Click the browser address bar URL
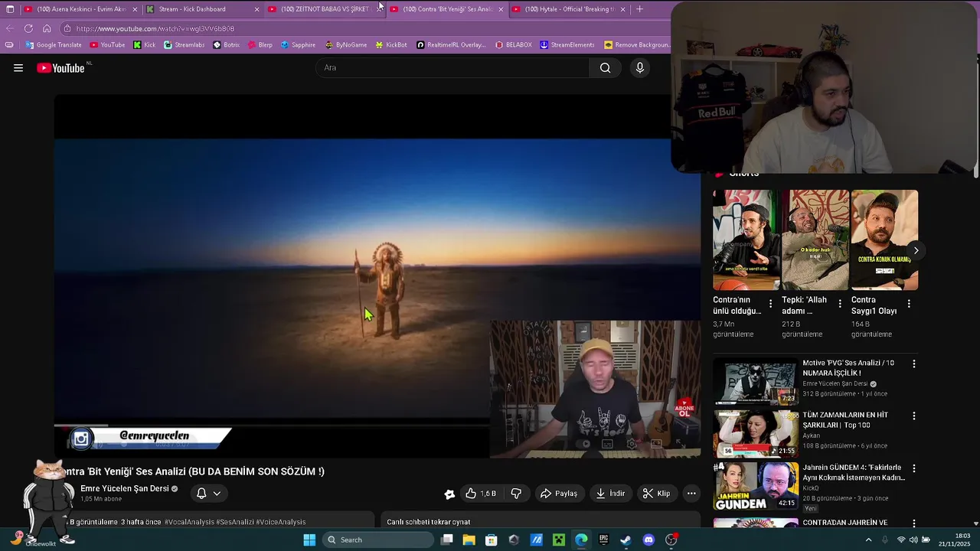Image resolution: width=980 pixels, height=551 pixels. [155, 28]
